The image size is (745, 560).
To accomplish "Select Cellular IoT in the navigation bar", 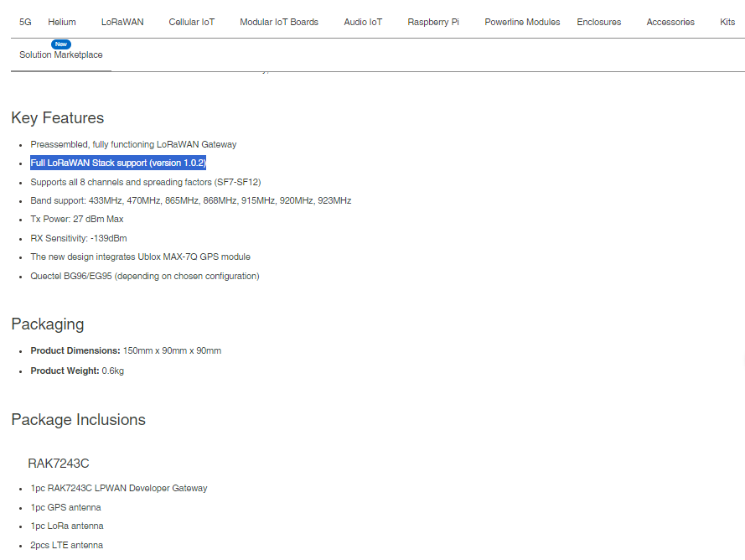I will pos(191,22).
